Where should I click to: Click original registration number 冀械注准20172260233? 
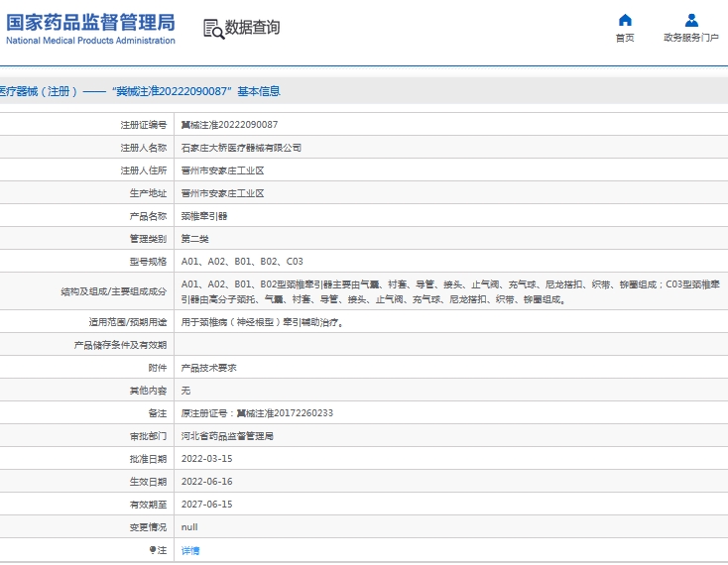click(x=285, y=413)
